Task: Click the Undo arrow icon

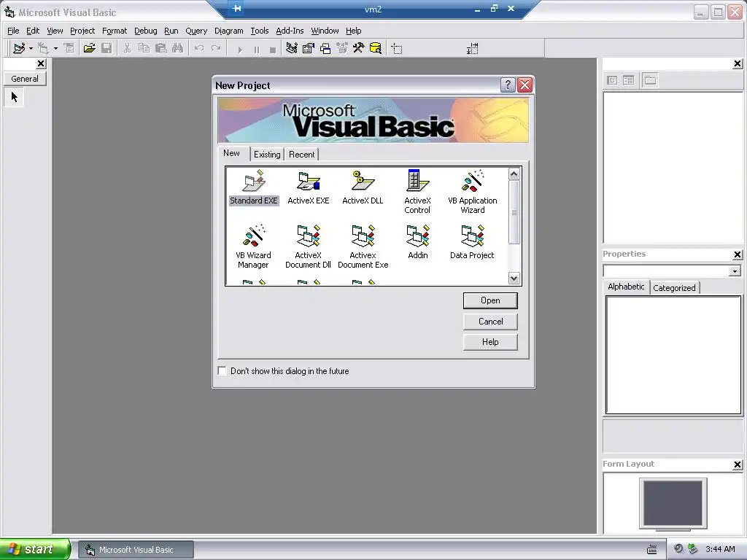Action: [199, 48]
